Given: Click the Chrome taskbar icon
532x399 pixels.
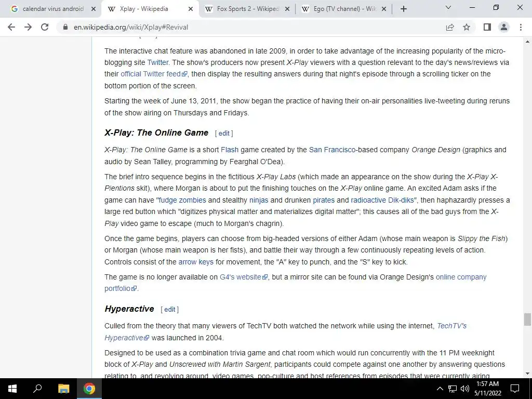Looking at the screenshot, I should [89, 389].
